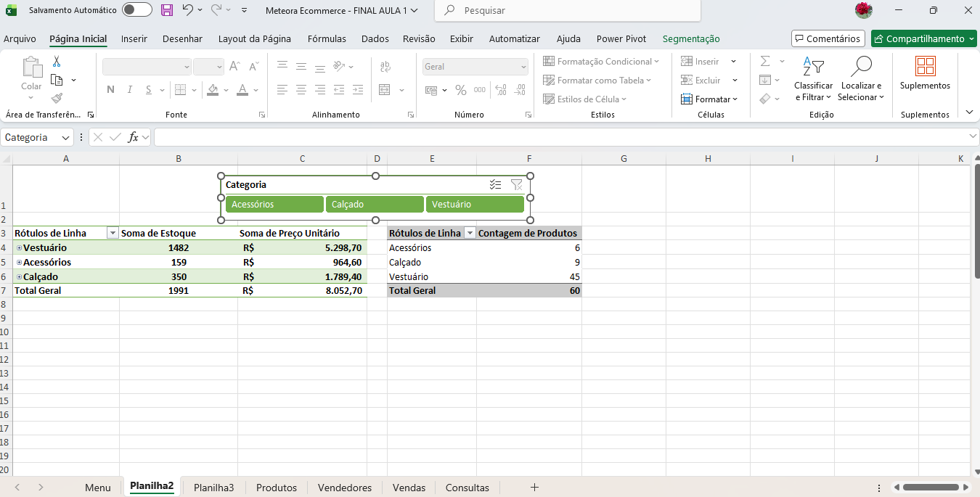Insert a function with the fx icon
This screenshot has height=497, width=980.
[134, 137]
